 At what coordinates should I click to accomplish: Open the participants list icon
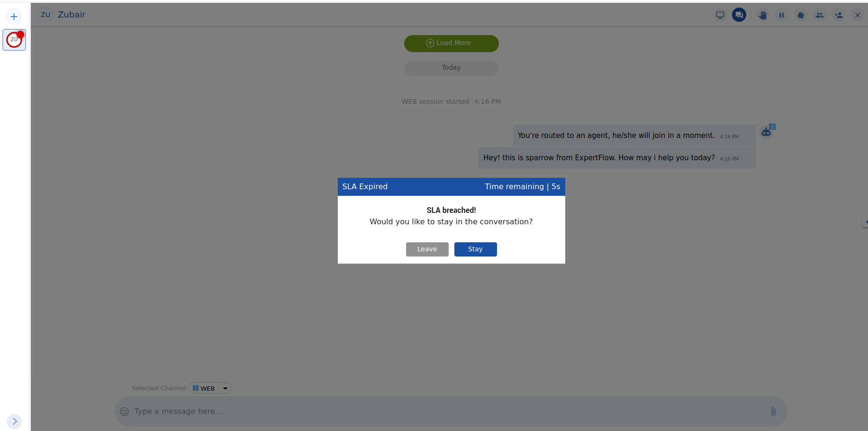(819, 15)
